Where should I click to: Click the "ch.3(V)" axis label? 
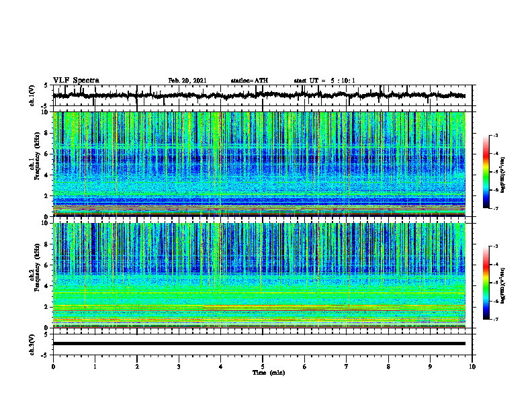(32, 345)
